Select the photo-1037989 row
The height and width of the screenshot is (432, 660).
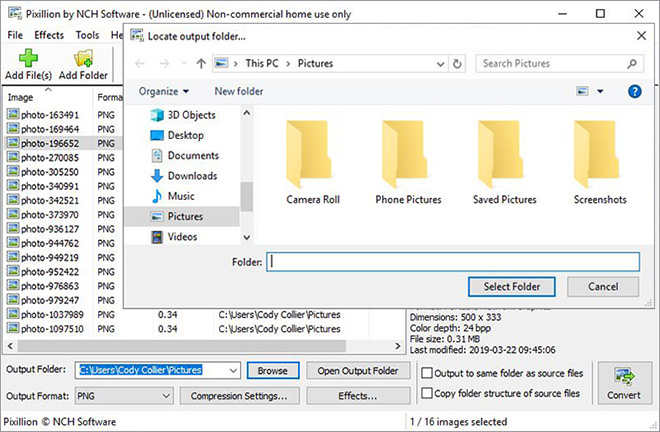pyautogui.click(x=202, y=315)
